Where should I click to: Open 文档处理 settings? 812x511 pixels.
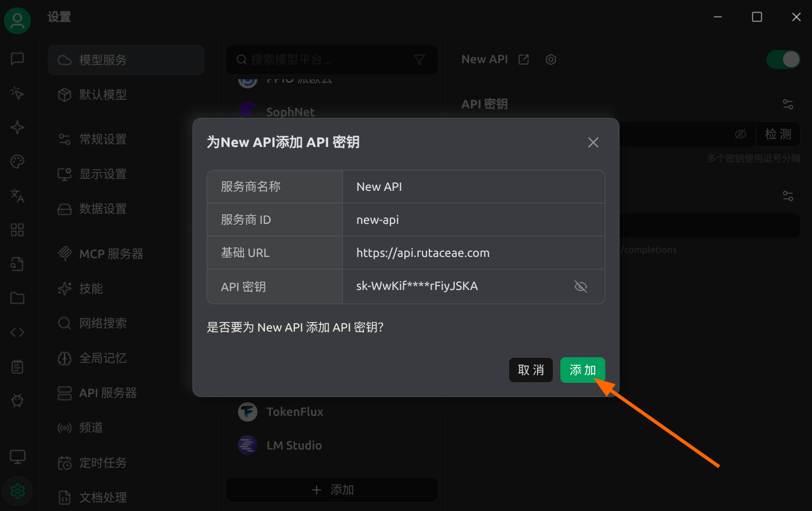pos(126,497)
